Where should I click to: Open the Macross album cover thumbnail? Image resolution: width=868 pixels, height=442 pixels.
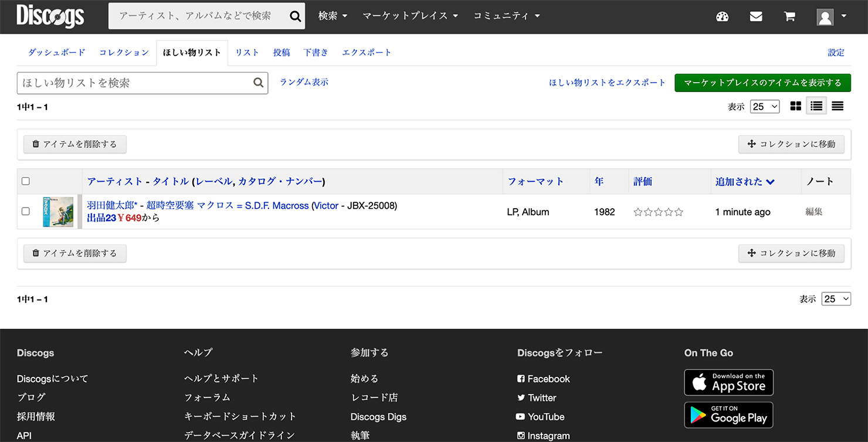pos(58,212)
